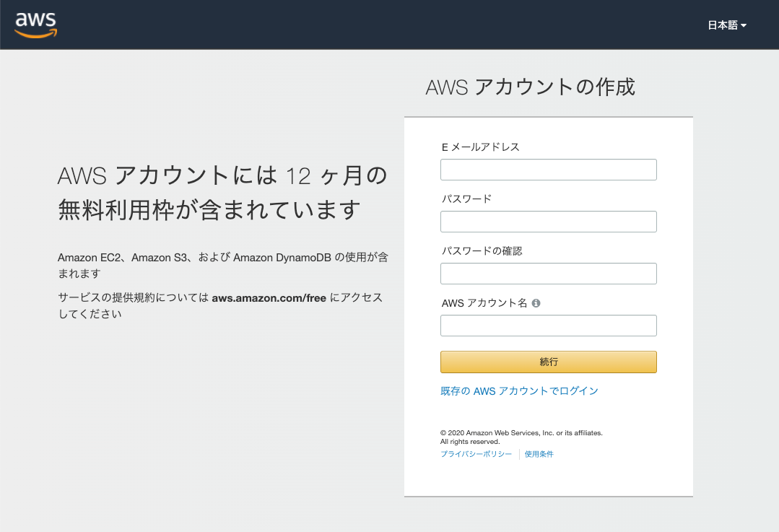779x532 pixels.
Task: Click the AWS logo in header
Action: (x=36, y=25)
